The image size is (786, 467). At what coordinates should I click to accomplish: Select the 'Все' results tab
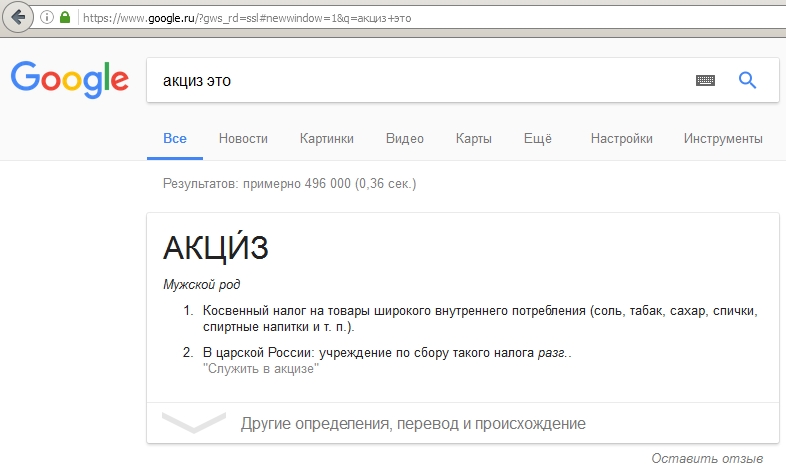coord(175,139)
